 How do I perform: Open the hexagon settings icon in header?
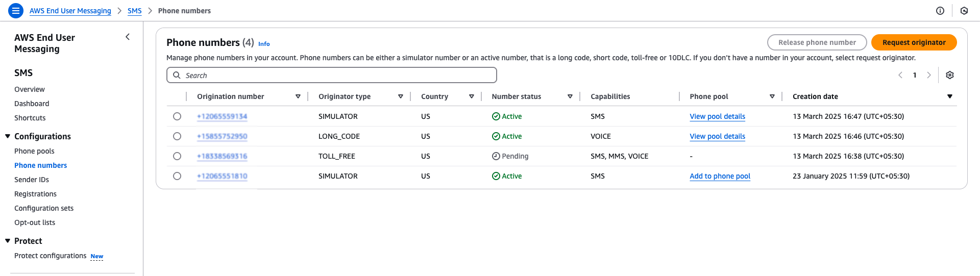tap(964, 11)
